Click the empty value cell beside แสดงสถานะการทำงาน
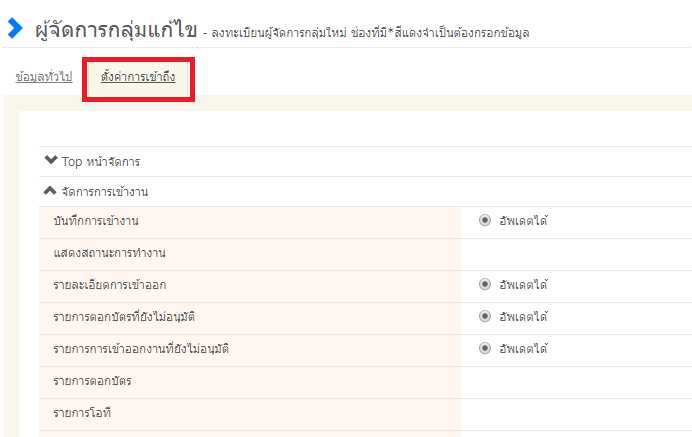The height and width of the screenshot is (437, 692). [x=575, y=253]
